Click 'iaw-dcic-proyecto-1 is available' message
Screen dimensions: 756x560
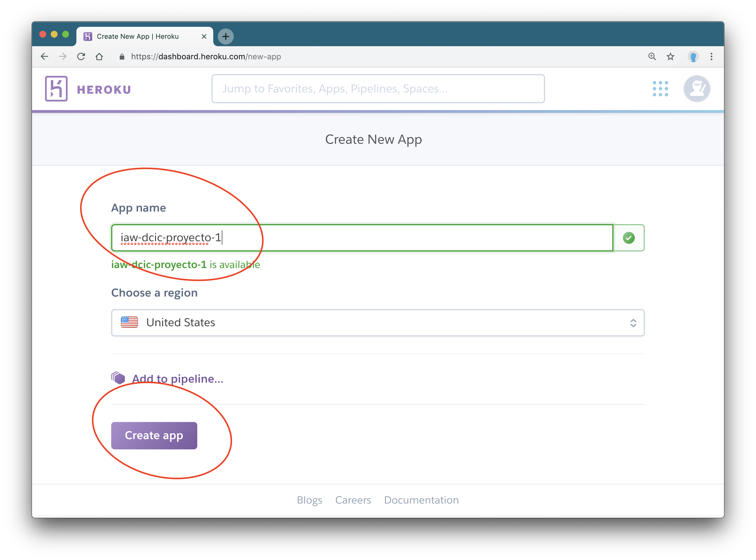click(x=186, y=264)
